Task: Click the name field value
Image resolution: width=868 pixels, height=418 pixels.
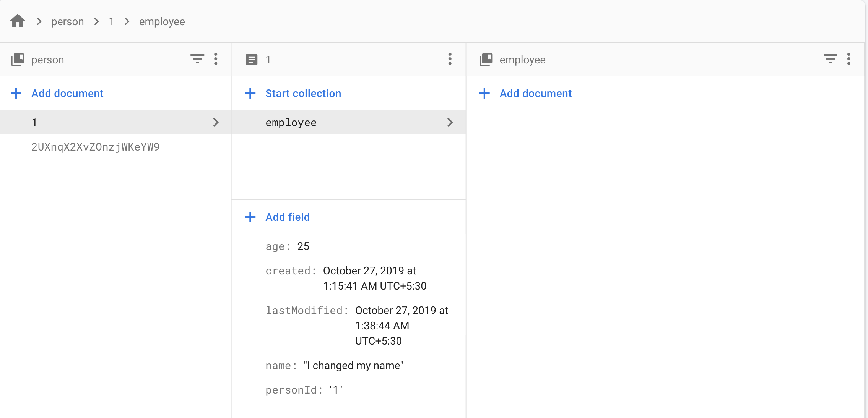Action: tap(353, 366)
